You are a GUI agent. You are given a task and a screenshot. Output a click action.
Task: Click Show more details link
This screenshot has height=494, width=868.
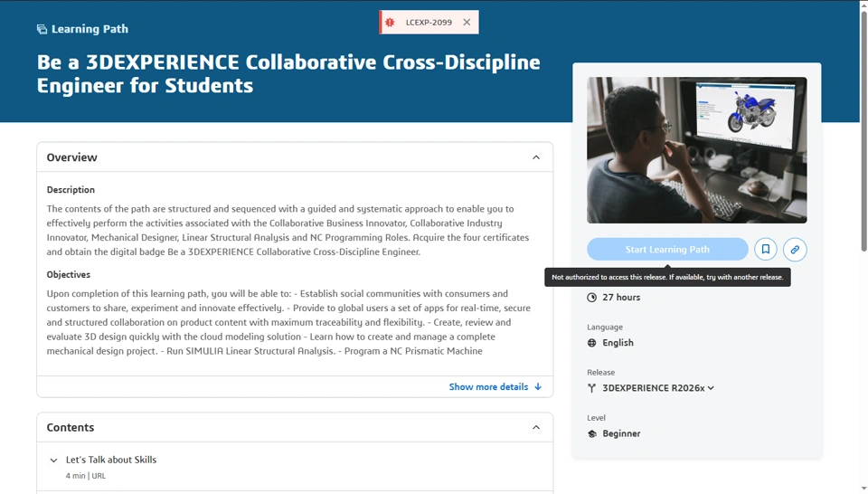coord(488,386)
